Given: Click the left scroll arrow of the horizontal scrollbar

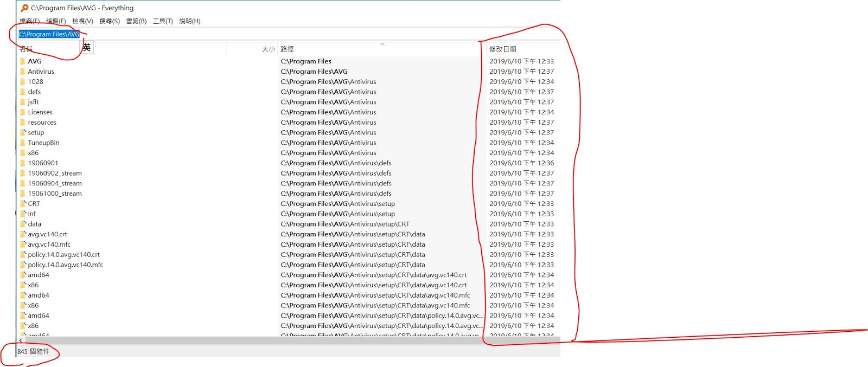Looking at the screenshot, I should click(20, 340).
